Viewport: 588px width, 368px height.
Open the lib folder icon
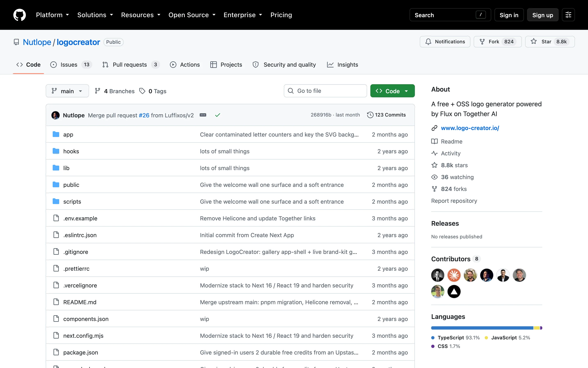point(56,168)
